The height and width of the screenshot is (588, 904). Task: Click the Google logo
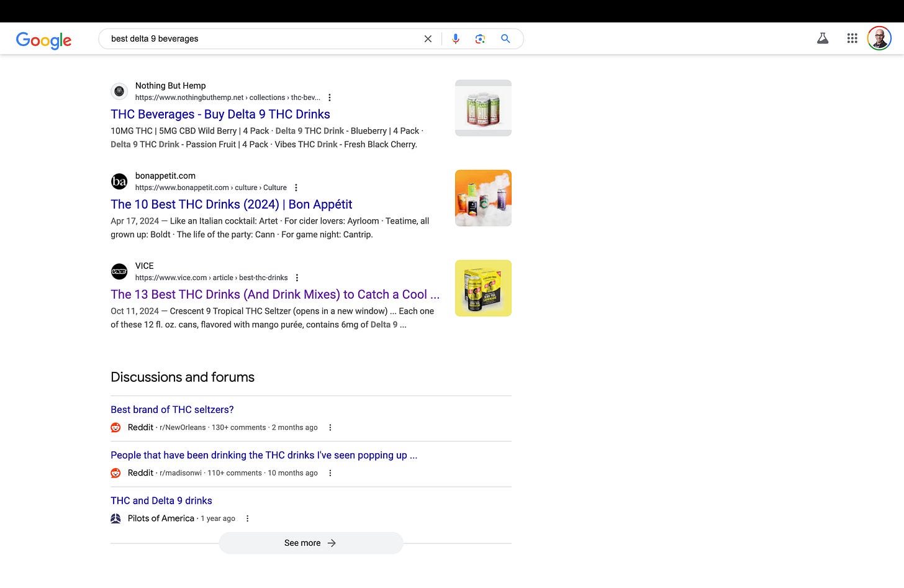coord(43,40)
